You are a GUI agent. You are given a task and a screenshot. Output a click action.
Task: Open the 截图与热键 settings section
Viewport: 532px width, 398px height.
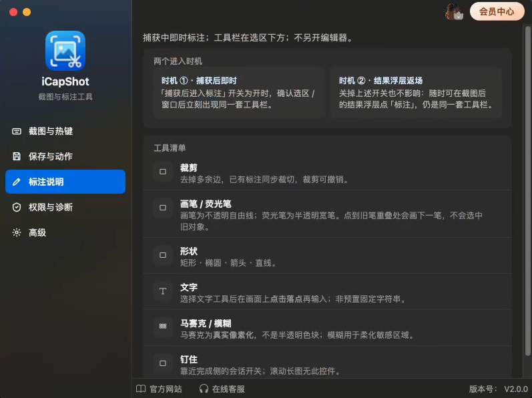pos(65,131)
